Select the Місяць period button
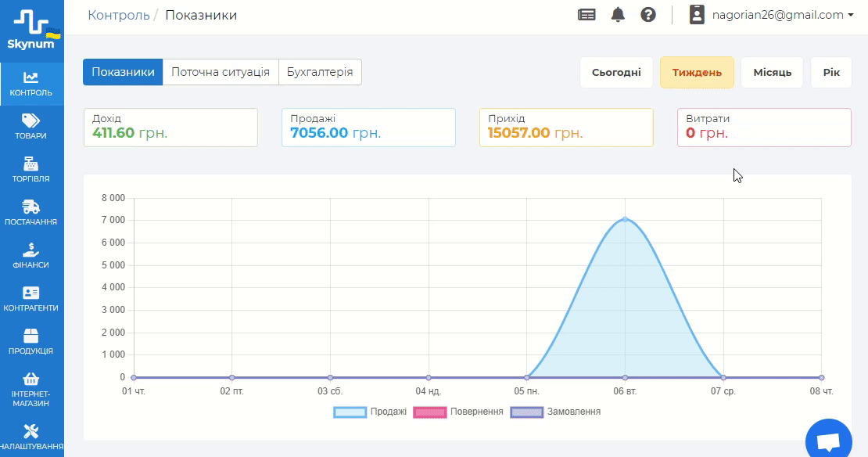 click(x=772, y=73)
